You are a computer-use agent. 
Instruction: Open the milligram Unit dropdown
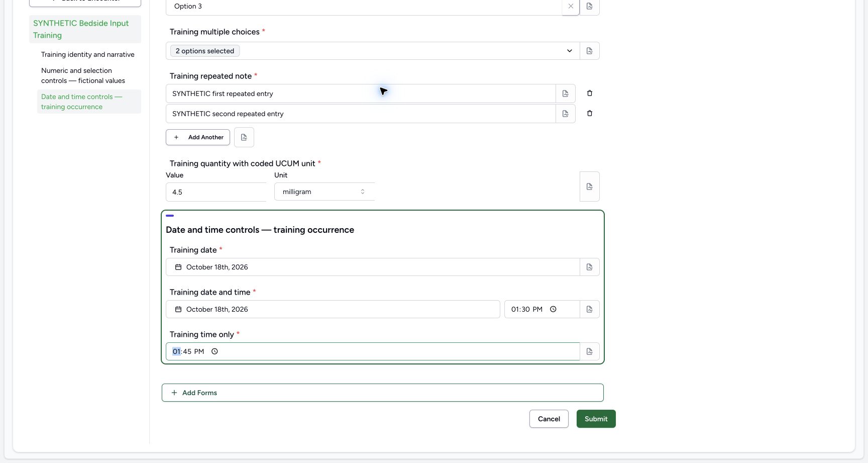(x=324, y=192)
